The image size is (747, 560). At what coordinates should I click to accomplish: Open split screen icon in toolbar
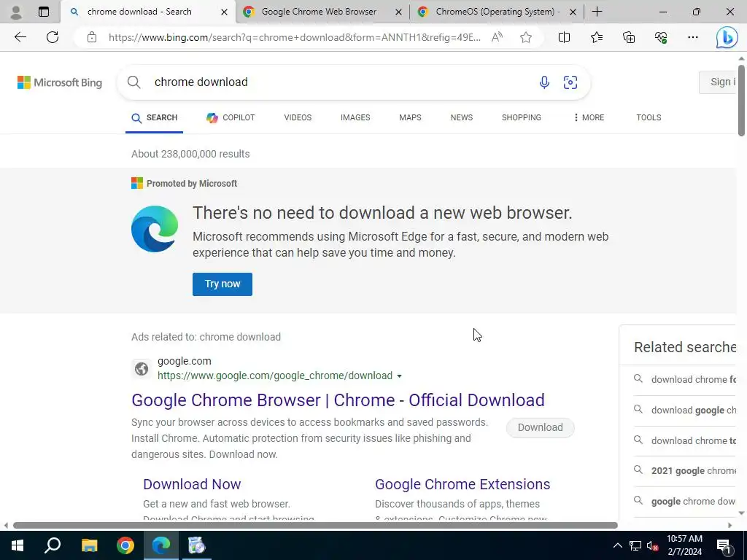[564, 37]
